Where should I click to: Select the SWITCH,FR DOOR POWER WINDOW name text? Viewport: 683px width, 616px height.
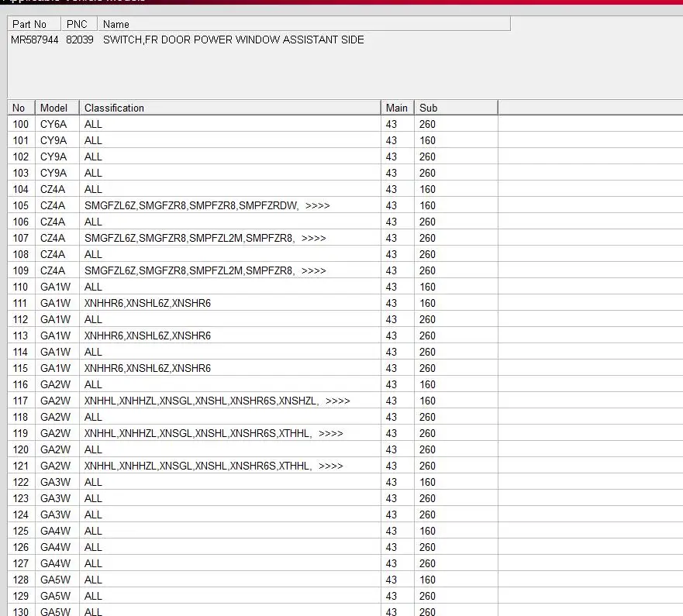[233, 40]
